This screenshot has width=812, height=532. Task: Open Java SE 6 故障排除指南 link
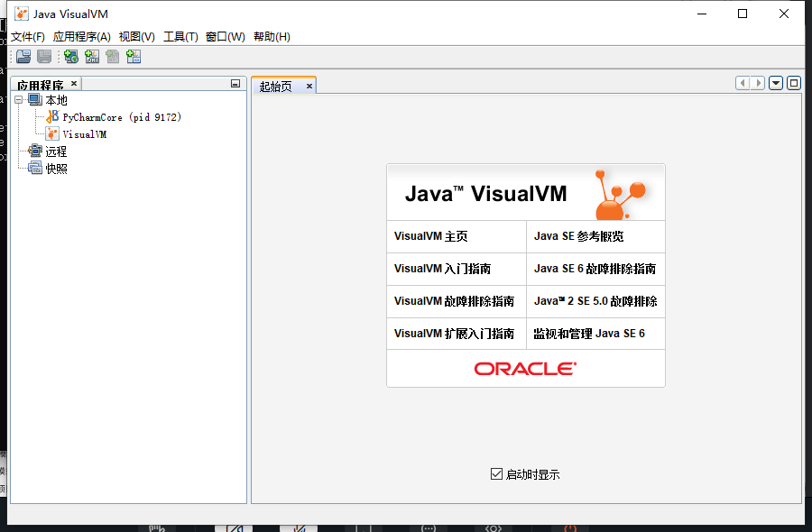595,269
